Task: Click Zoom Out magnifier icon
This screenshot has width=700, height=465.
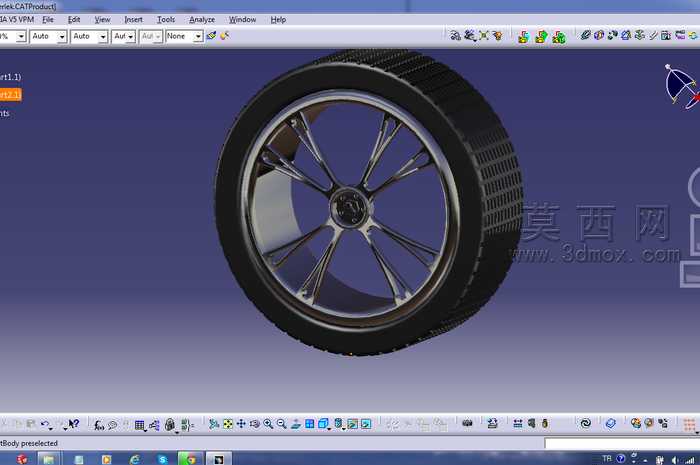Action: coord(281,423)
